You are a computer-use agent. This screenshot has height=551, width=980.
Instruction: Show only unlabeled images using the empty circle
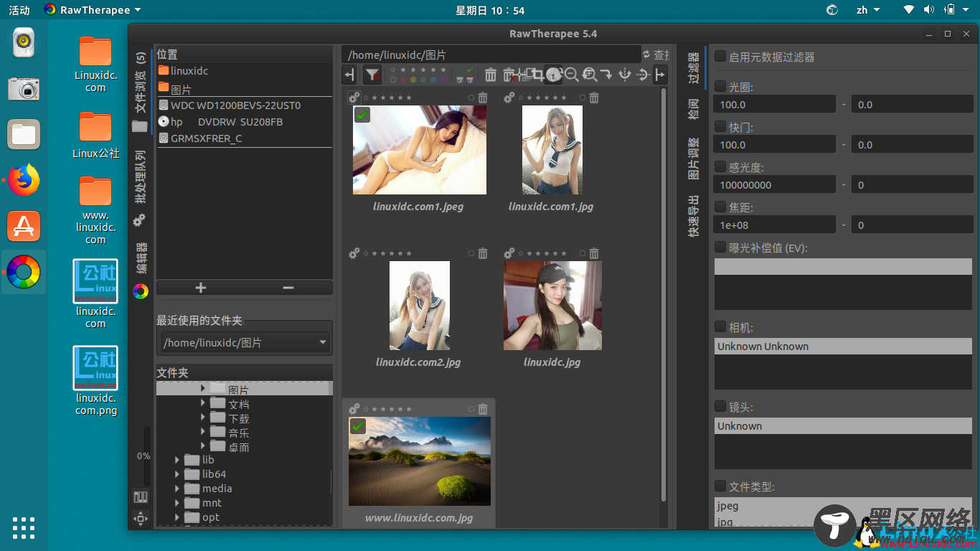tap(393, 80)
